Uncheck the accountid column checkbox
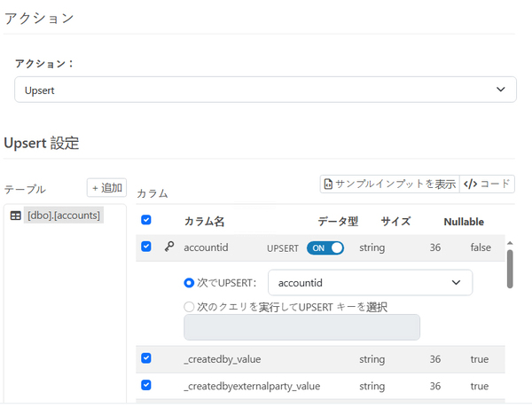This screenshot has width=532, height=408. [146, 247]
